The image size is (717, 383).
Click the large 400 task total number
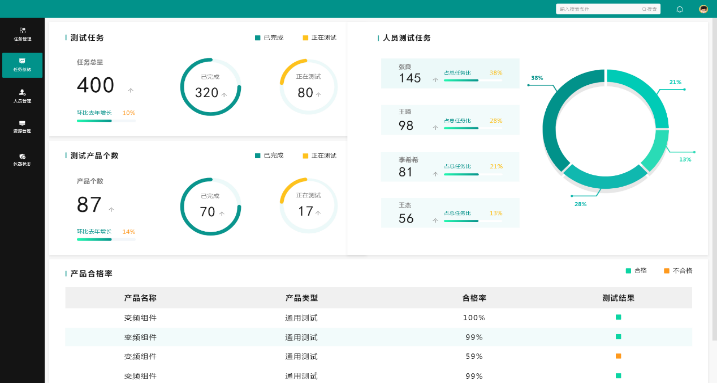click(x=96, y=85)
